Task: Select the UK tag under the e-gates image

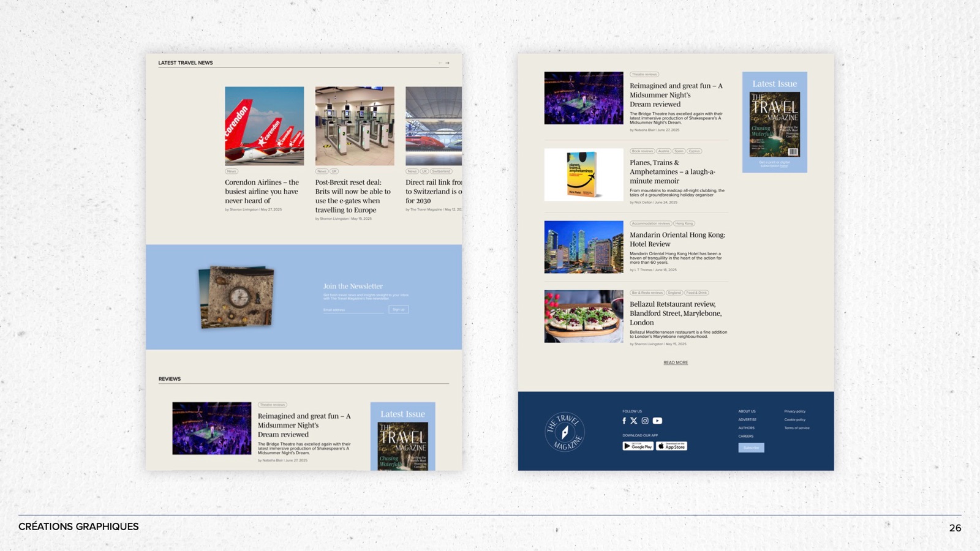Action: click(x=334, y=171)
